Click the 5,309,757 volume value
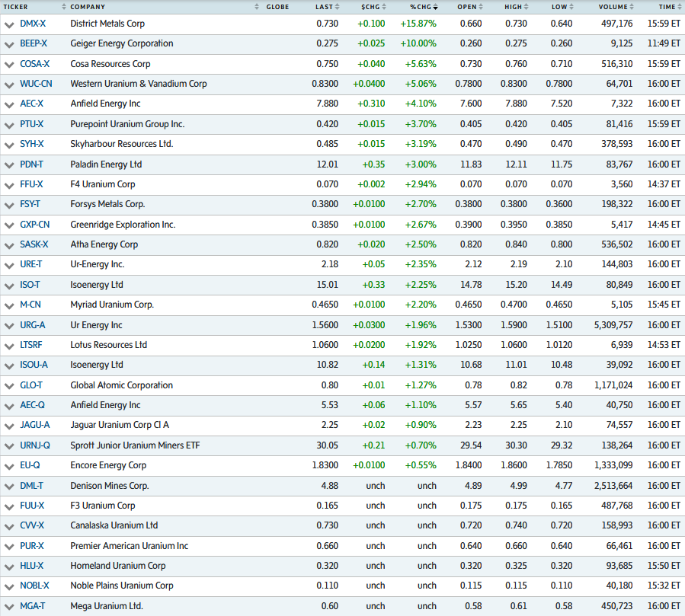The image size is (685, 616). (613, 325)
